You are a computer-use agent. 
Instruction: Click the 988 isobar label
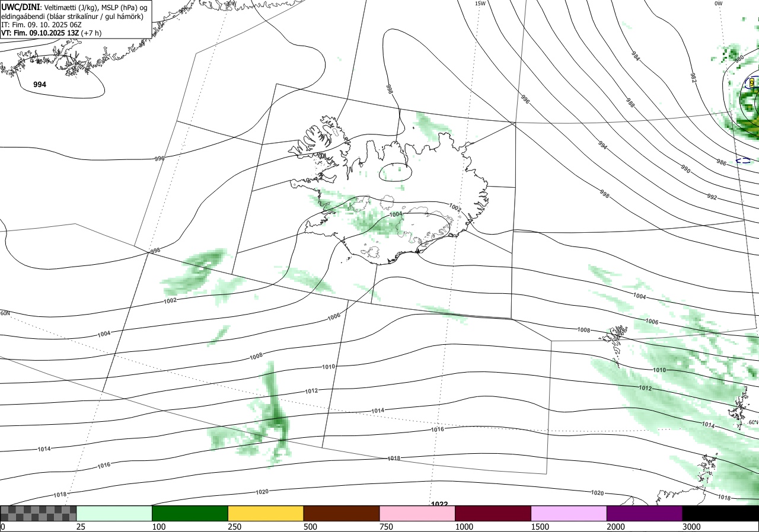pyautogui.click(x=630, y=103)
